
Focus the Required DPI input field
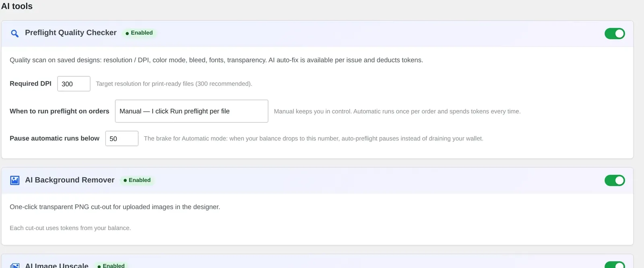tap(74, 84)
